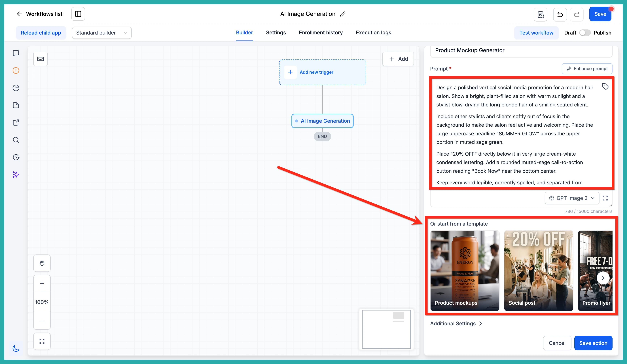Click the Workflows list label
Viewport: 627px width, 364px height.
point(44,14)
